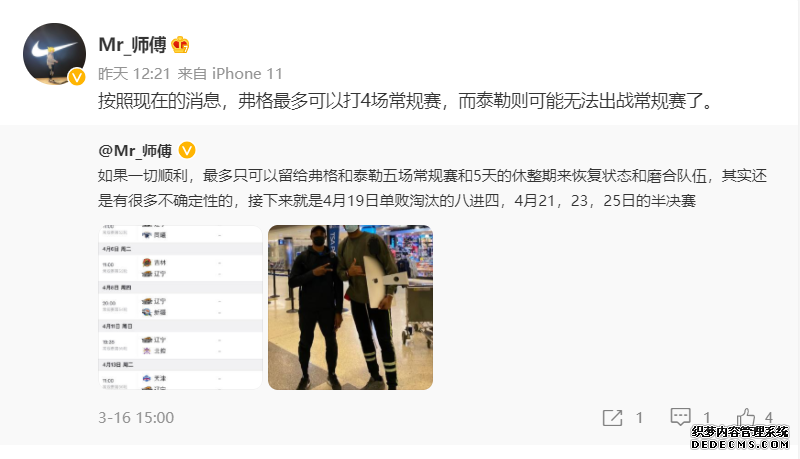Image resolution: width=800 pixels, height=459 pixels.
Task: Open the 3-16 15:00 original post time
Action: coord(136,418)
